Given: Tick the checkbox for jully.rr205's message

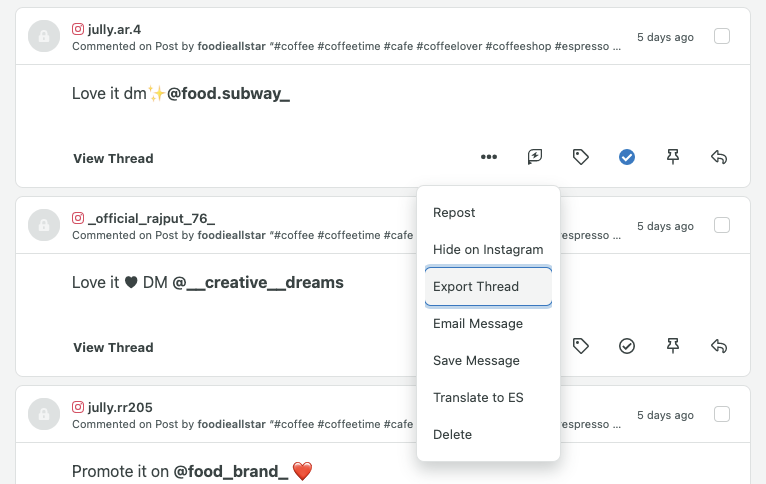Looking at the screenshot, I should click(722, 414).
